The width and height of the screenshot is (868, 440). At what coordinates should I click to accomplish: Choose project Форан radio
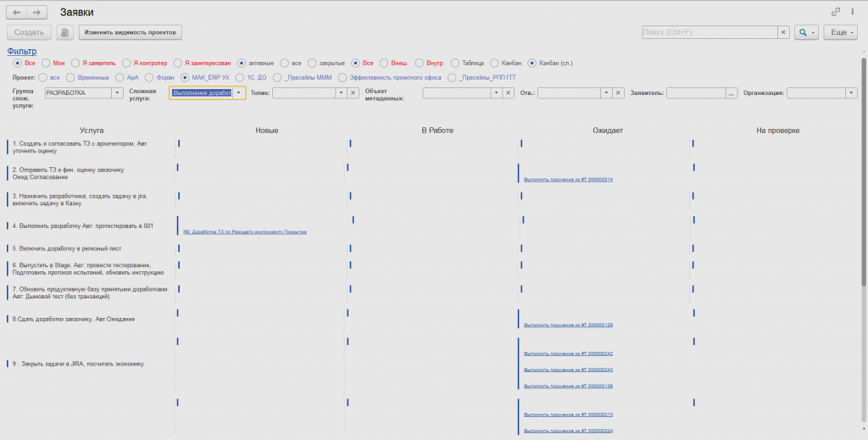[150, 77]
